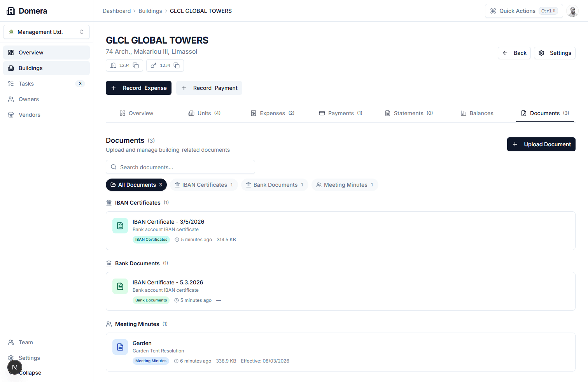Click the Domera logo icon
The height and width of the screenshot is (382, 588).
point(11,11)
